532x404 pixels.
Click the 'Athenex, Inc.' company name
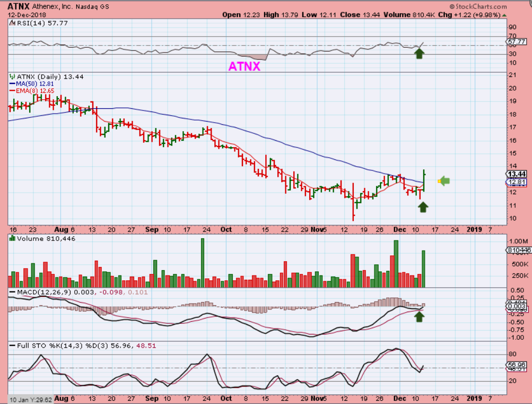pos(51,6)
